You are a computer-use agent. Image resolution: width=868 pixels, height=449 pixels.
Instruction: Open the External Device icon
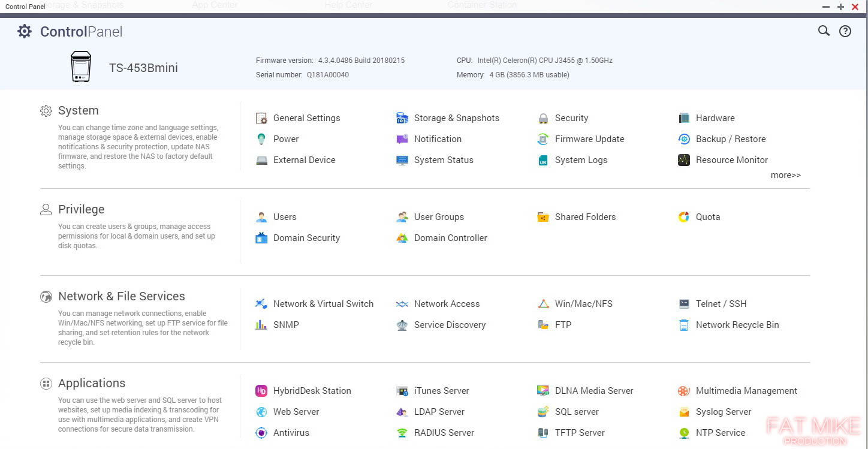[x=261, y=160]
